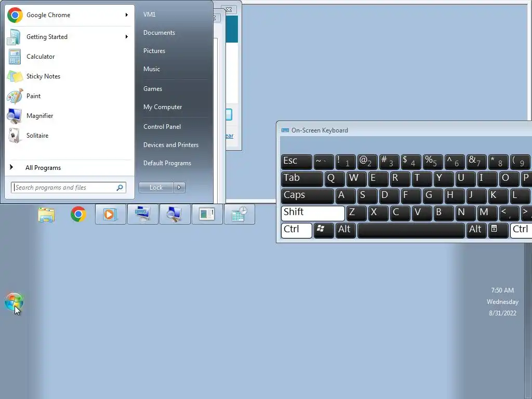Click the search magnifier icon
Viewport: 532px width, 399px height.
[x=120, y=188]
